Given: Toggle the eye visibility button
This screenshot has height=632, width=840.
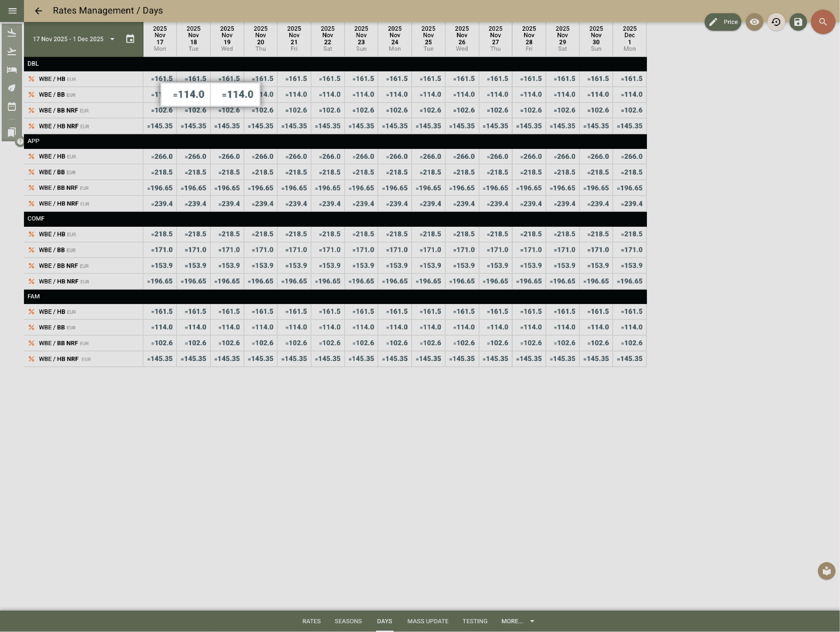Looking at the screenshot, I should tap(754, 22).
